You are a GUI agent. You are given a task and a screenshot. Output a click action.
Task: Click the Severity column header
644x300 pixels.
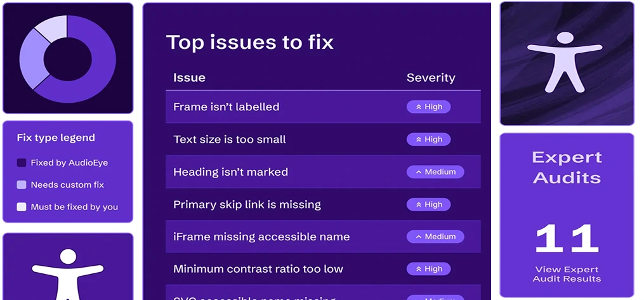[x=431, y=77]
